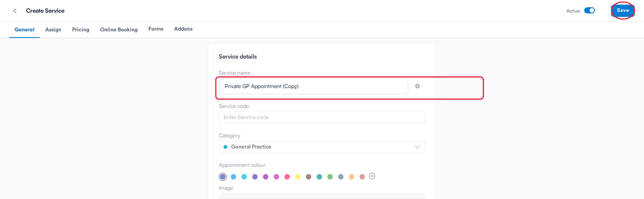Pick the yellow appointment colour
Screen dimensions: 644x199
[x=298, y=177]
